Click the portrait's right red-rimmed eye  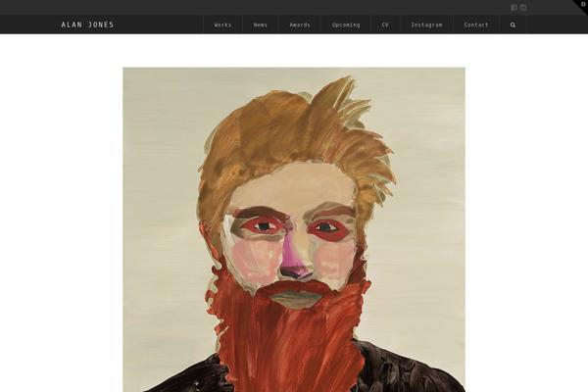(329, 230)
